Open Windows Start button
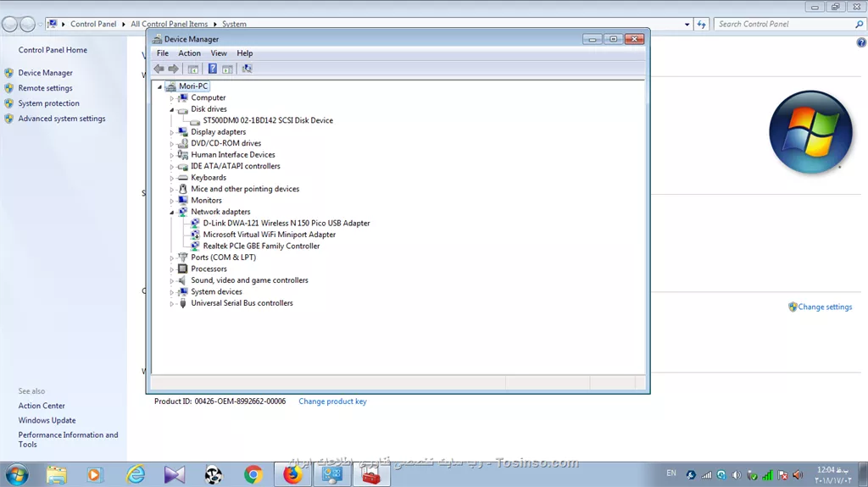 (17, 475)
